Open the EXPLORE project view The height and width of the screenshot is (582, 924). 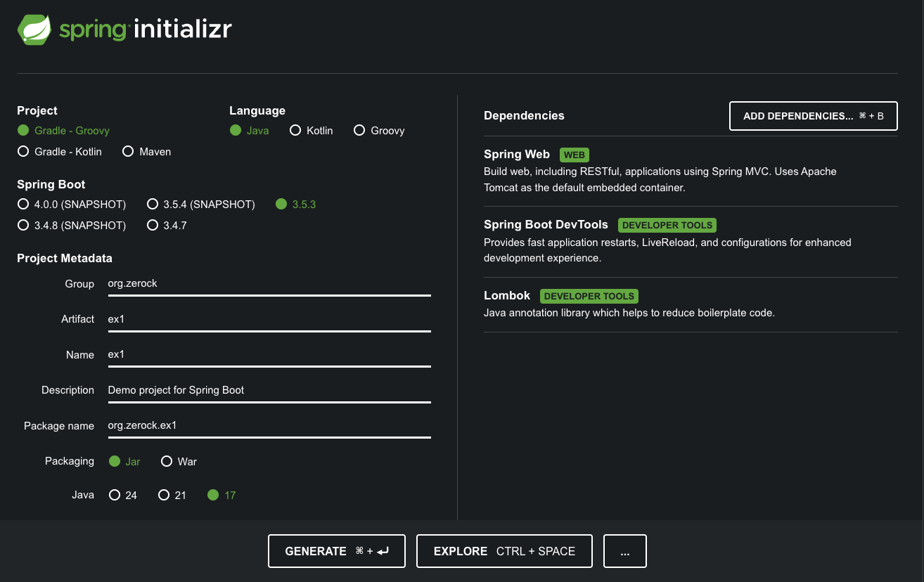[504, 551]
